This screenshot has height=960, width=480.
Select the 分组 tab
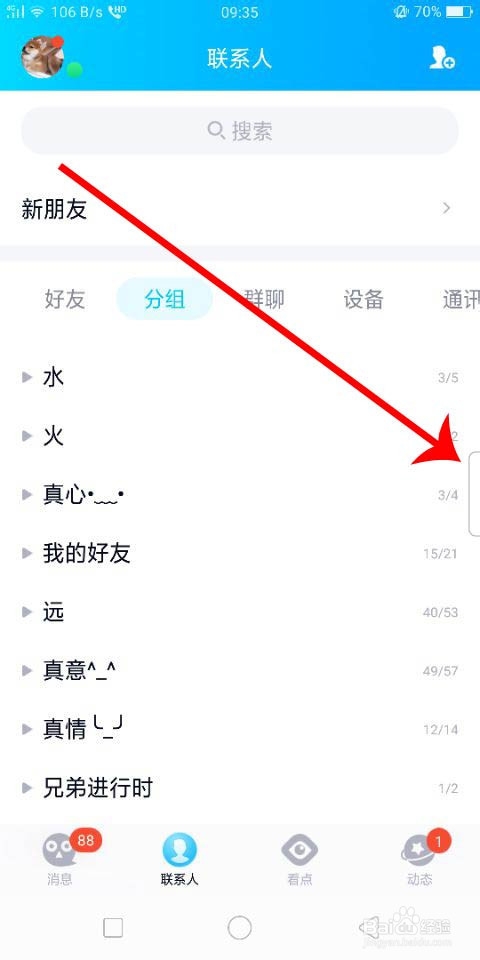[165, 299]
